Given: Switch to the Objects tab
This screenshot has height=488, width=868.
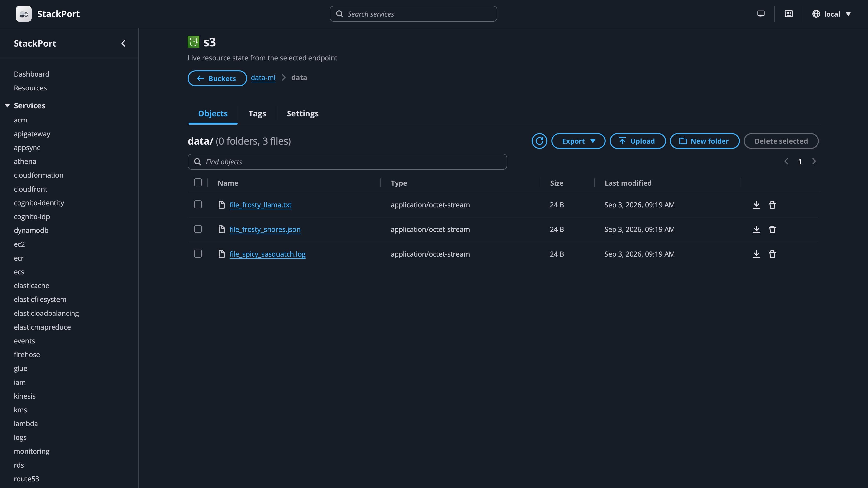Looking at the screenshot, I should click(213, 113).
